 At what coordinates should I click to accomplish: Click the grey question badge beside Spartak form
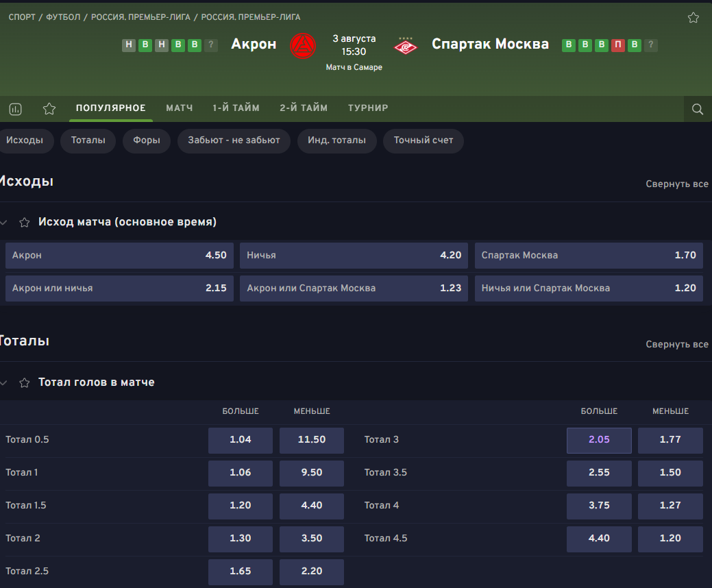pos(651,45)
